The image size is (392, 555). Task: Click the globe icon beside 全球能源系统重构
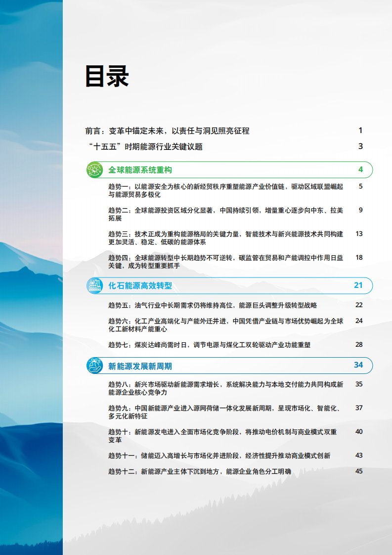(94, 170)
